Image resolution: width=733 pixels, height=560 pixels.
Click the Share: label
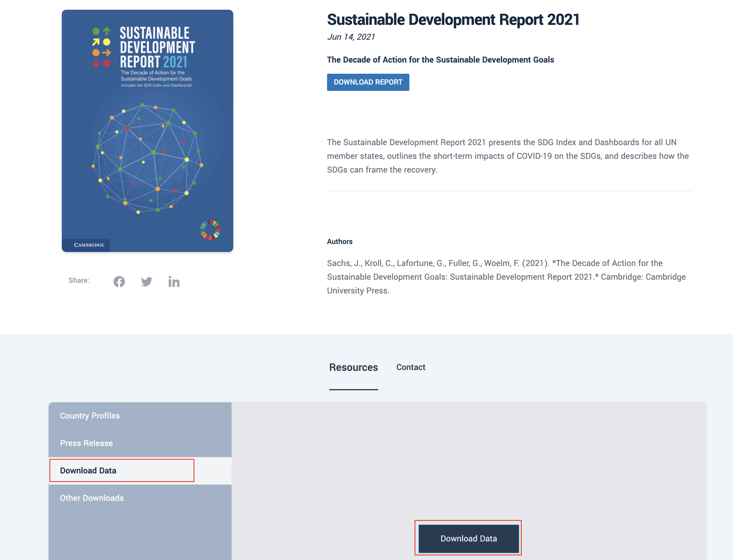coord(79,280)
